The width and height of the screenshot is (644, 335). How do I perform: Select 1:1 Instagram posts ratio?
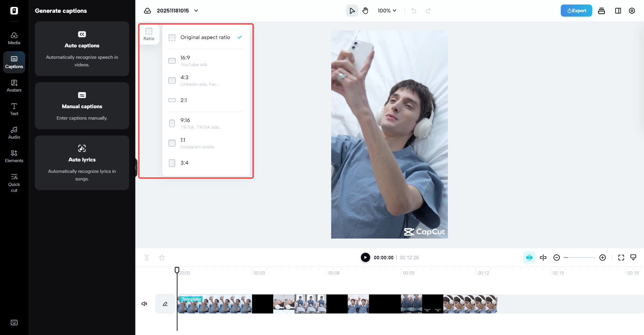tap(206, 143)
